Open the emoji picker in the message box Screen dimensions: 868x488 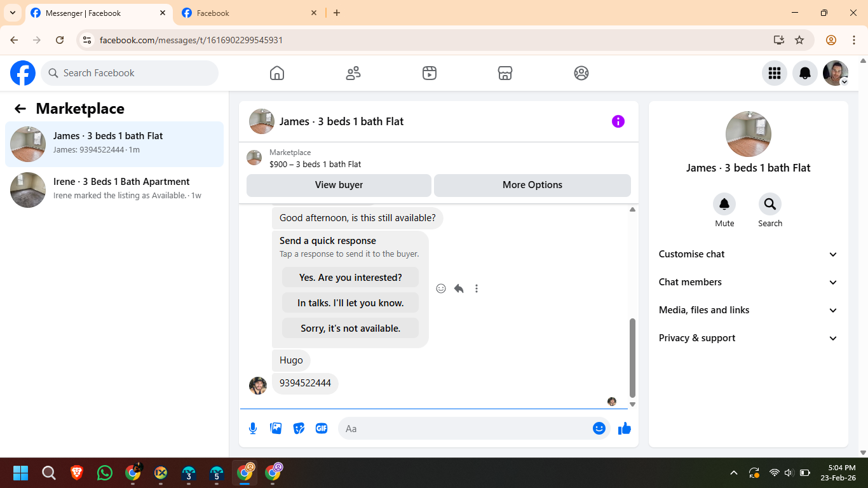click(x=599, y=428)
